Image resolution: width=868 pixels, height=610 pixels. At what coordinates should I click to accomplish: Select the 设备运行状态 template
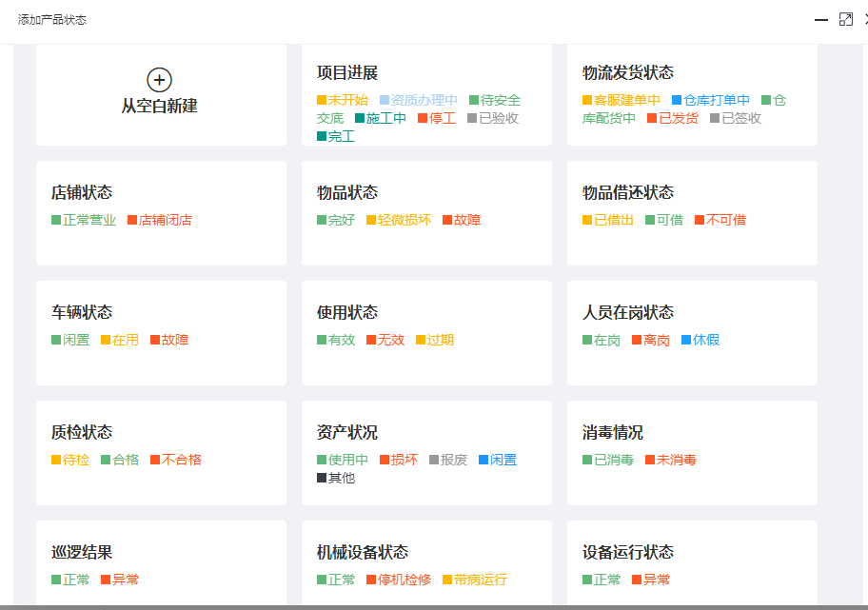(628, 553)
